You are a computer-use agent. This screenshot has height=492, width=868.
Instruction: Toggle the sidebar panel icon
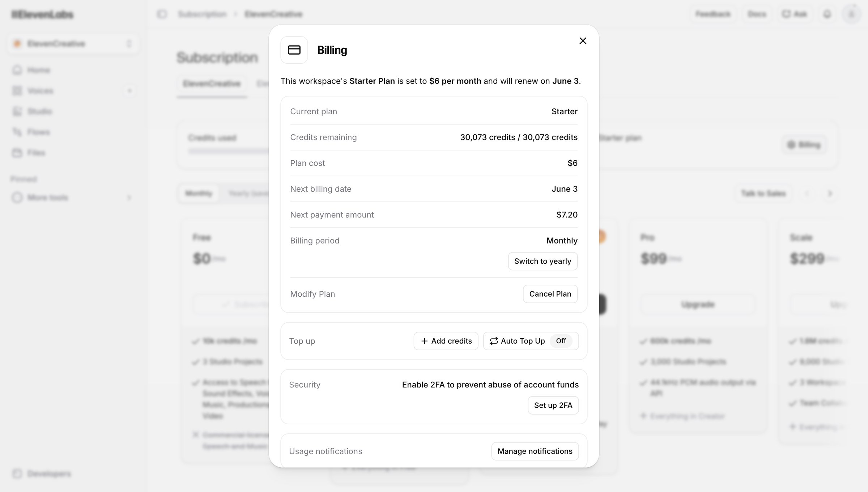pyautogui.click(x=162, y=14)
